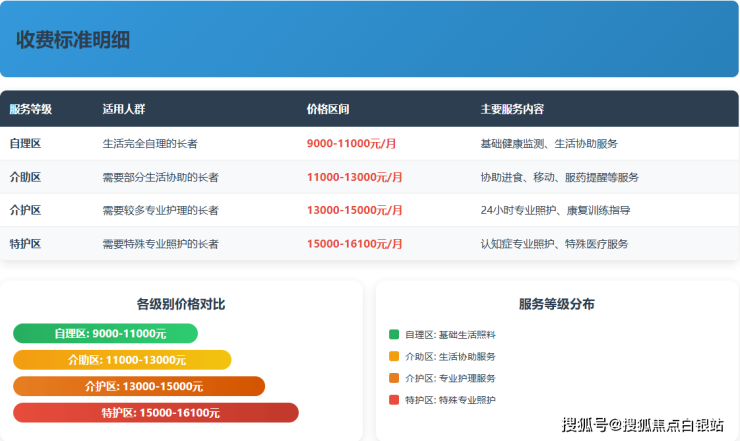740x441 pixels.
Task: Click the 9000-11000元/月 price text
Action: tap(352, 143)
